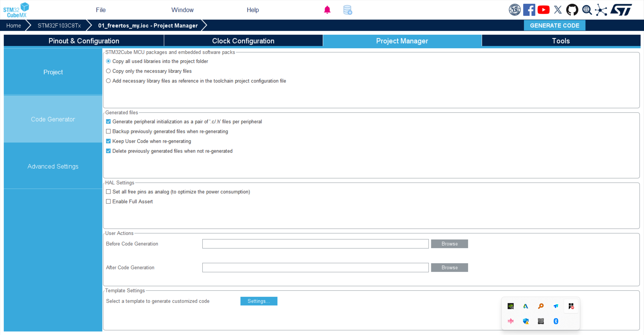Open Advanced Settings section
The height and width of the screenshot is (335, 644).
53,166
